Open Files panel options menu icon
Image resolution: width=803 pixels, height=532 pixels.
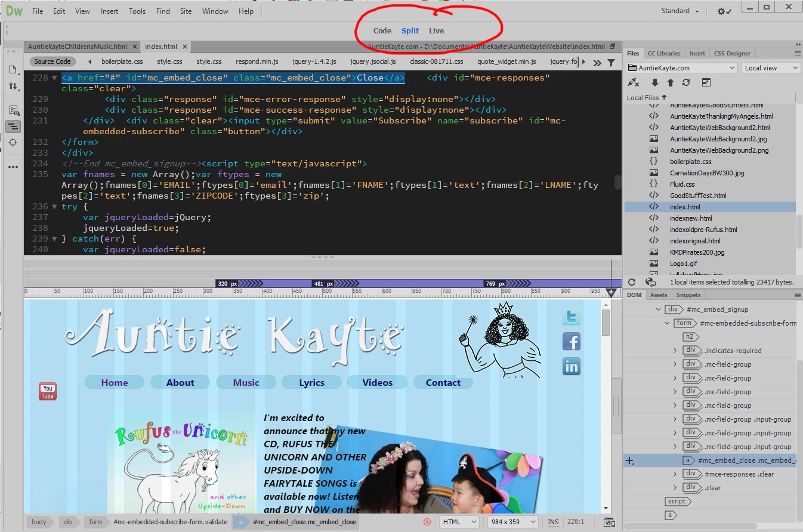[797, 54]
